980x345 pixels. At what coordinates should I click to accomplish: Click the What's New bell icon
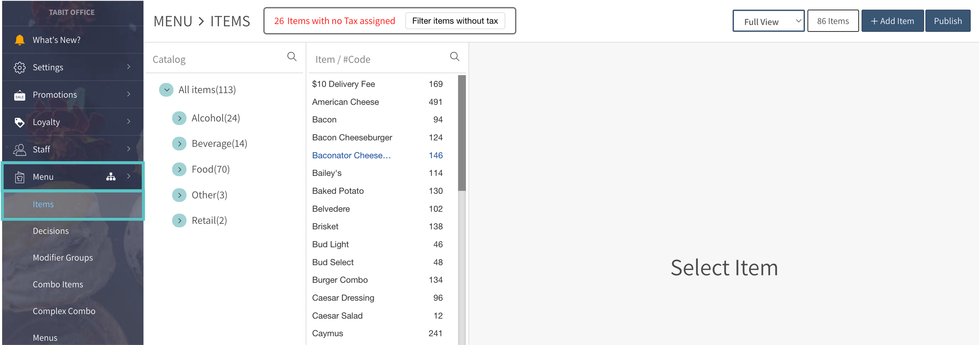tap(19, 40)
